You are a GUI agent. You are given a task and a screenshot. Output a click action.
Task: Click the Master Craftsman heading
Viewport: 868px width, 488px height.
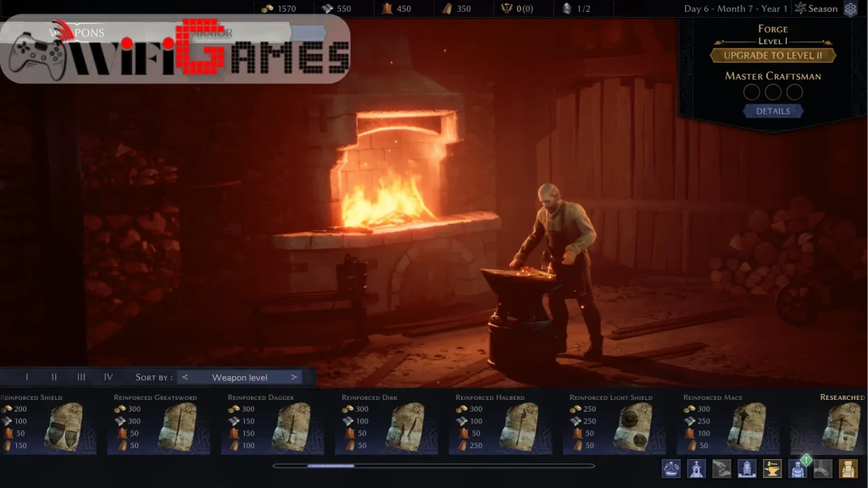773,75
